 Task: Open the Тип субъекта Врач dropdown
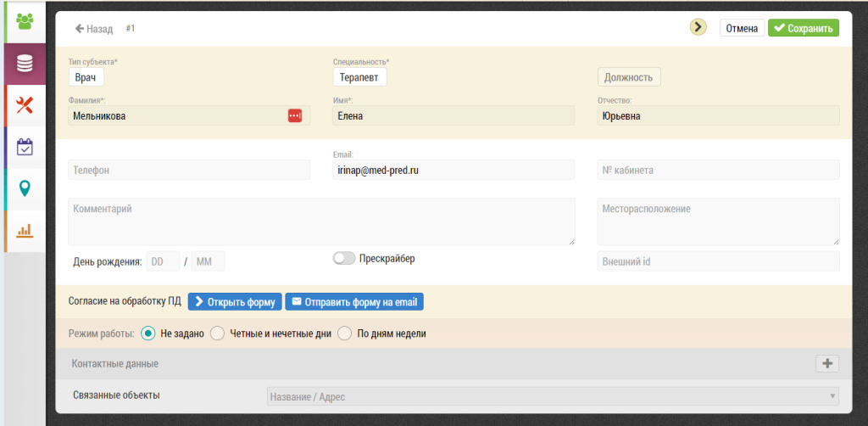click(x=86, y=77)
